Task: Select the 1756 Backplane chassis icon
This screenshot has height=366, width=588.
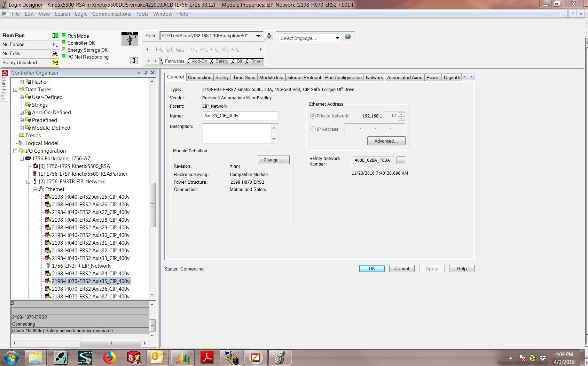Action: click(28, 159)
